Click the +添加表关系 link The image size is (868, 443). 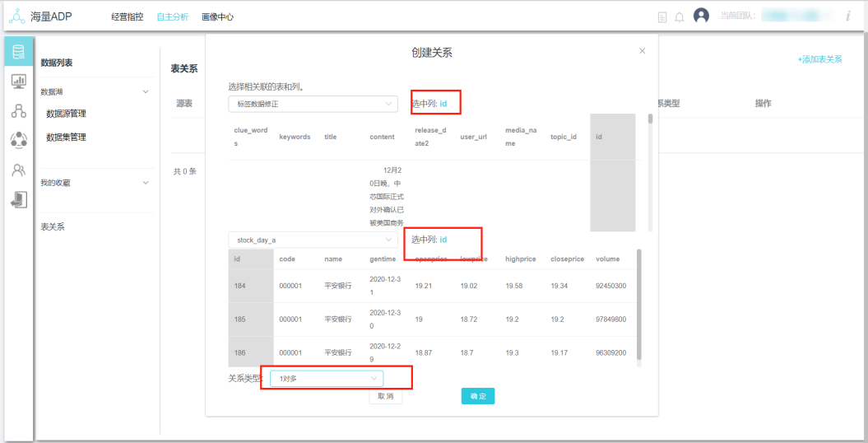pos(819,59)
